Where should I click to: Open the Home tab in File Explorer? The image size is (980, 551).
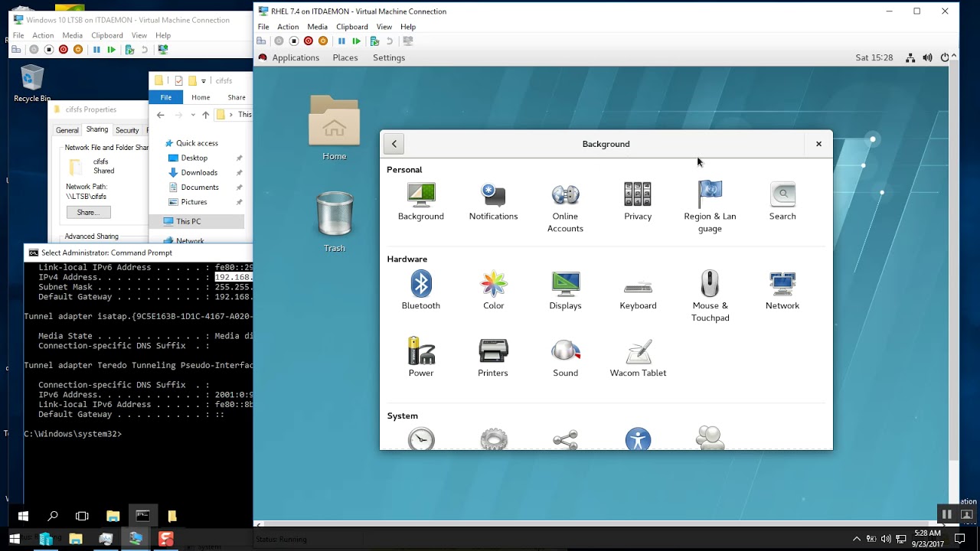pos(201,97)
